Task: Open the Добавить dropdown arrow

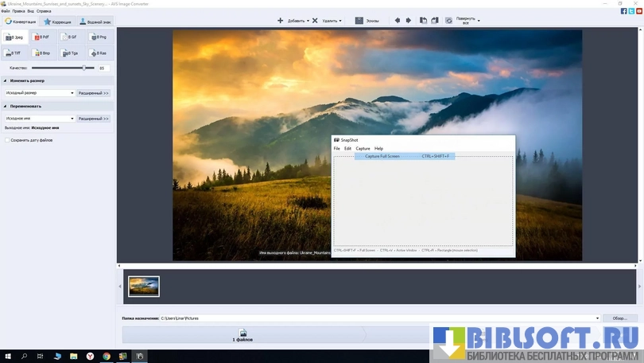Action: pos(308,21)
